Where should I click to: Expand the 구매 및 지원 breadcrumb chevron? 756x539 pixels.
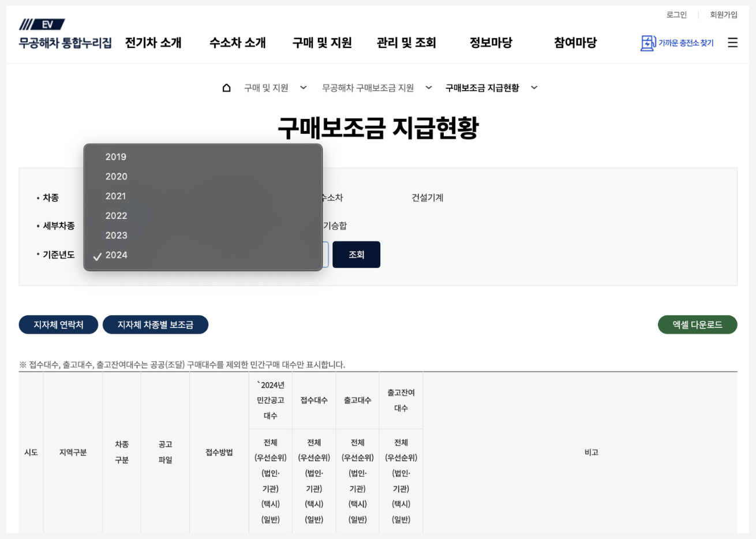(303, 88)
